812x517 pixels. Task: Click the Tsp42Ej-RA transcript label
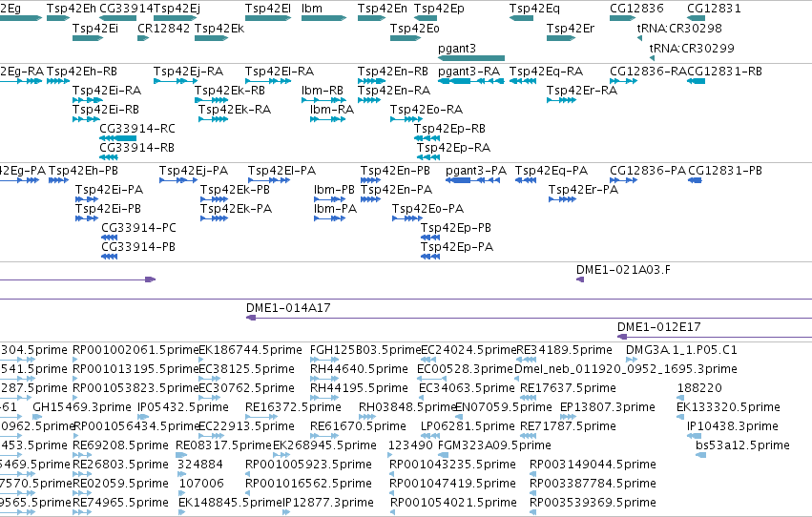tap(189, 71)
